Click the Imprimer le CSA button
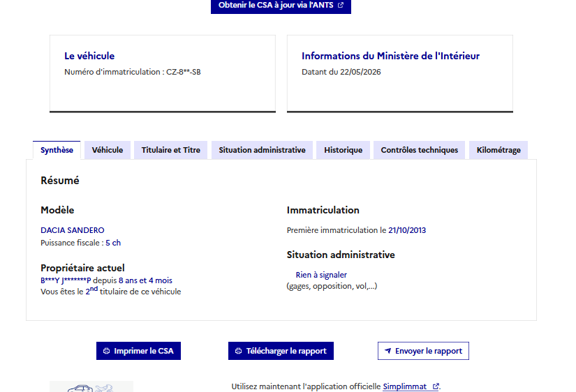Image resolution: width=576 pixels, height=392 pixels. 138,351
